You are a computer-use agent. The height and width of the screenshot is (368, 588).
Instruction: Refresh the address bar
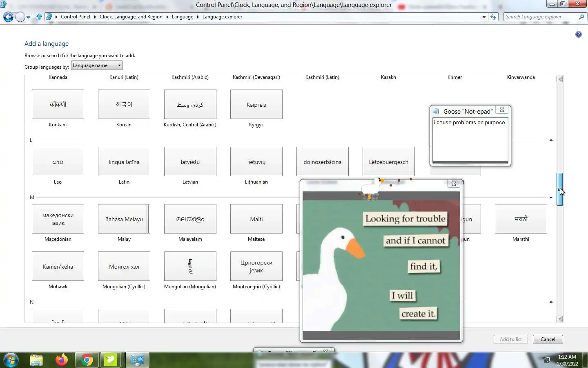(x=494, y=17)
